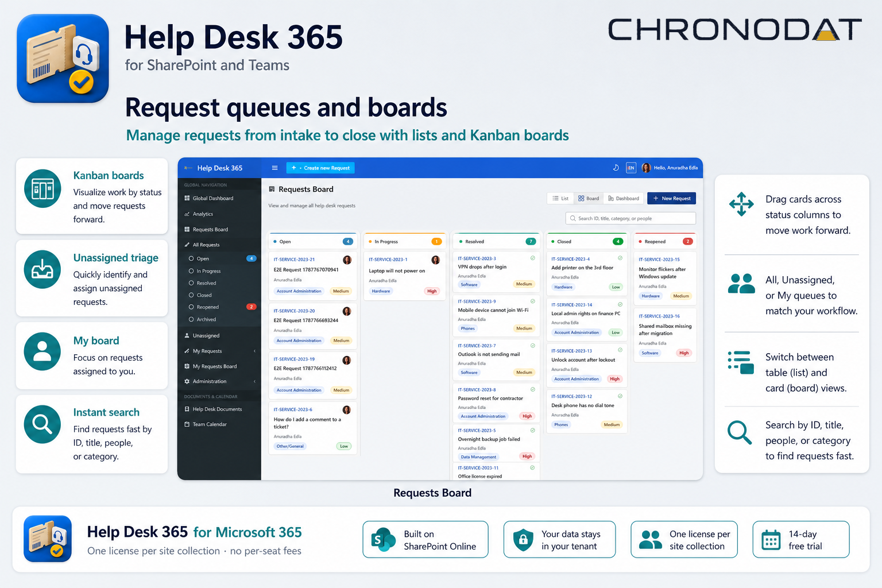Click the Team Calendar icon in sidebar
The width and height of the screenshot is (882, 588).
[x=187, y=424]
